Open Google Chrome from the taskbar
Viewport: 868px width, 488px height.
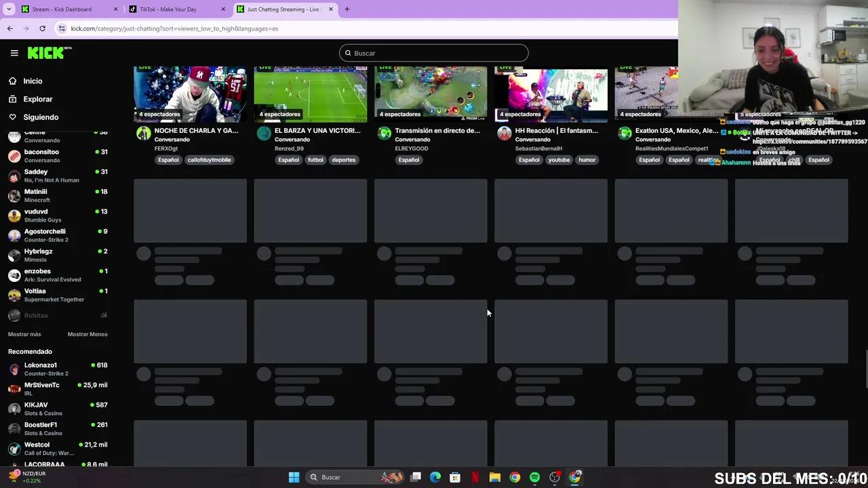(x=515, y=477)
